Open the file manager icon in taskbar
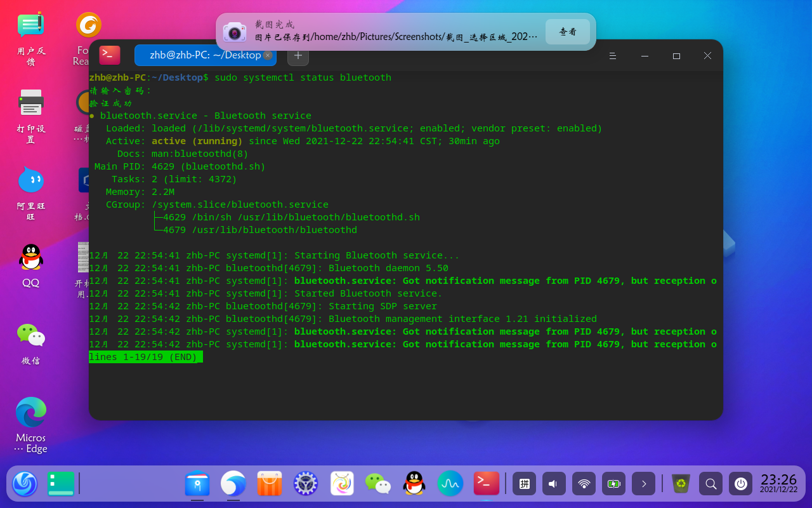This screenshot has width=812, height=508. (197, 483)
